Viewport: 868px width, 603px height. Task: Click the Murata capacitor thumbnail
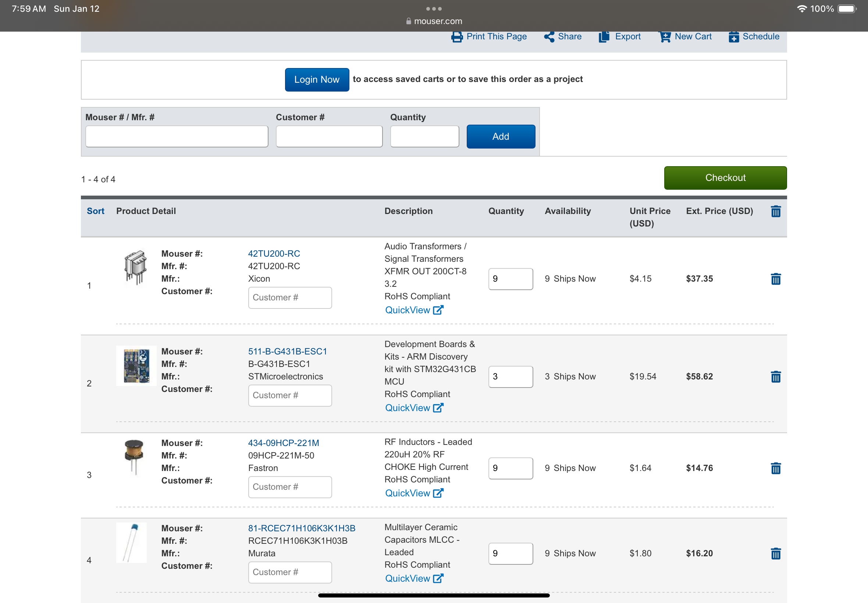132,543
